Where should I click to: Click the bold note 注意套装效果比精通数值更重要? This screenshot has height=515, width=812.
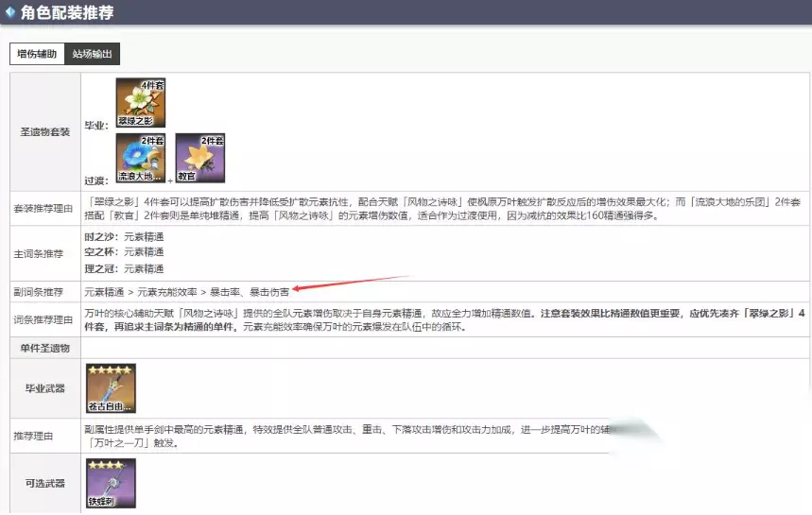click(610, 313)
